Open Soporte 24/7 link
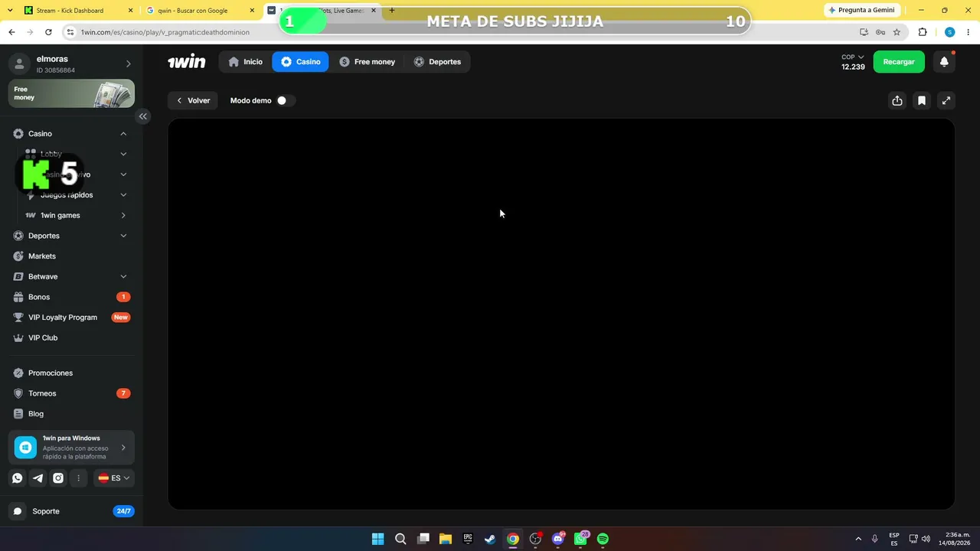This screenshot has height=551, width=980. point(71,511)
